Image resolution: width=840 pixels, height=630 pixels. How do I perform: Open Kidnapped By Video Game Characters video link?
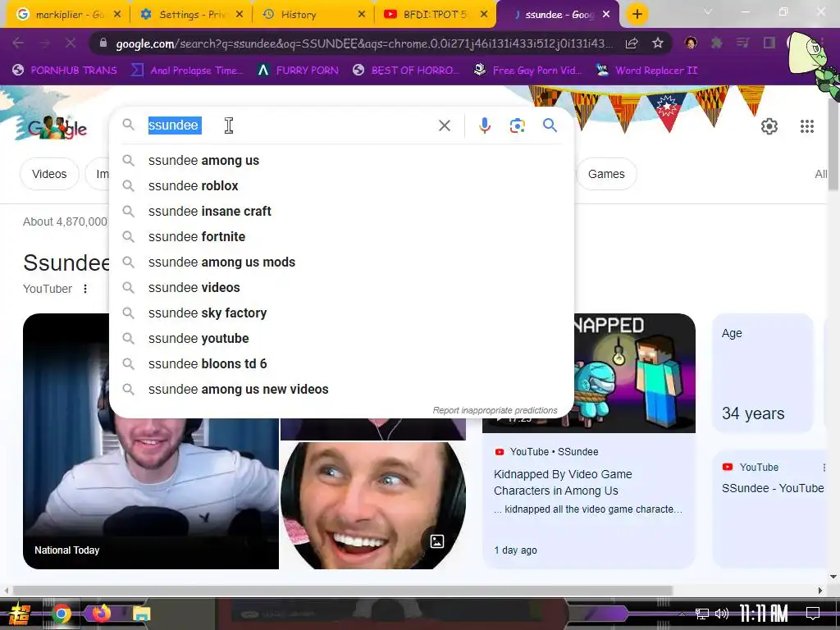pos(563,482)
